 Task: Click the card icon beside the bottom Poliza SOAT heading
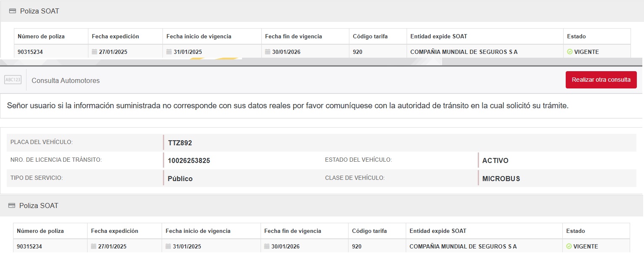point(12,206)
